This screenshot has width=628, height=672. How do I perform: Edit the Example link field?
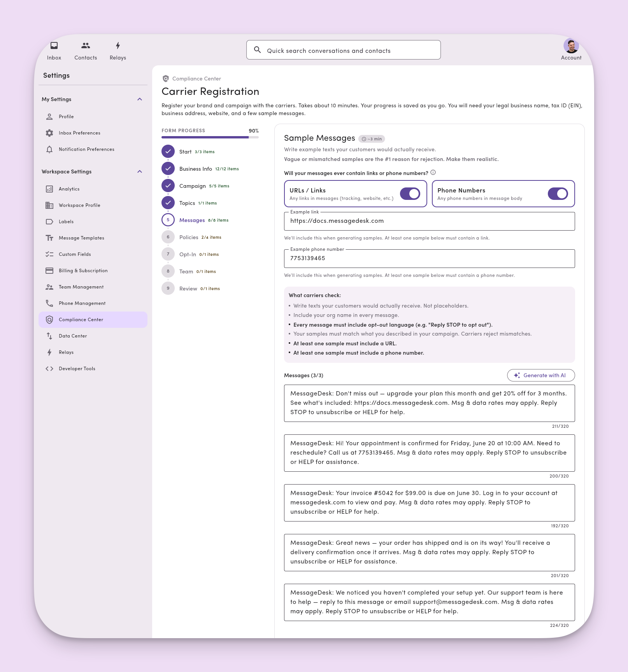pos(430,221)
